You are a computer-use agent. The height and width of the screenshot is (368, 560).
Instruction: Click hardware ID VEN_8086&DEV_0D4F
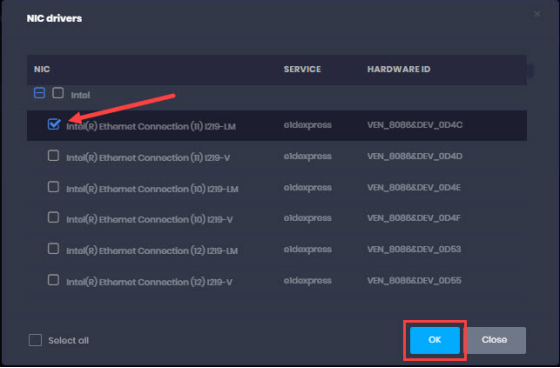(x=414, y=218)
